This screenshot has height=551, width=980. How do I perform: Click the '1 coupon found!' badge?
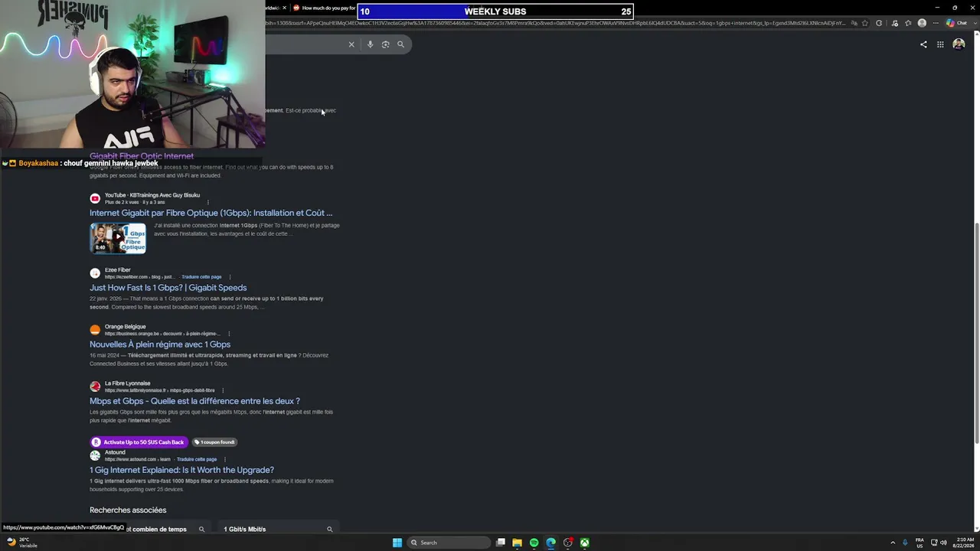coord(214,442)
